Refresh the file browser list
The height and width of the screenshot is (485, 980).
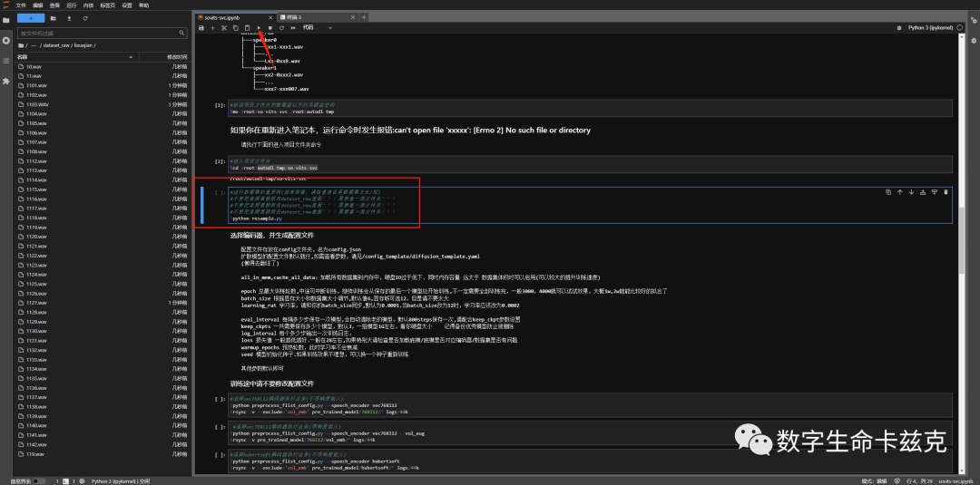pyautogui.click(x=85, y=18)
